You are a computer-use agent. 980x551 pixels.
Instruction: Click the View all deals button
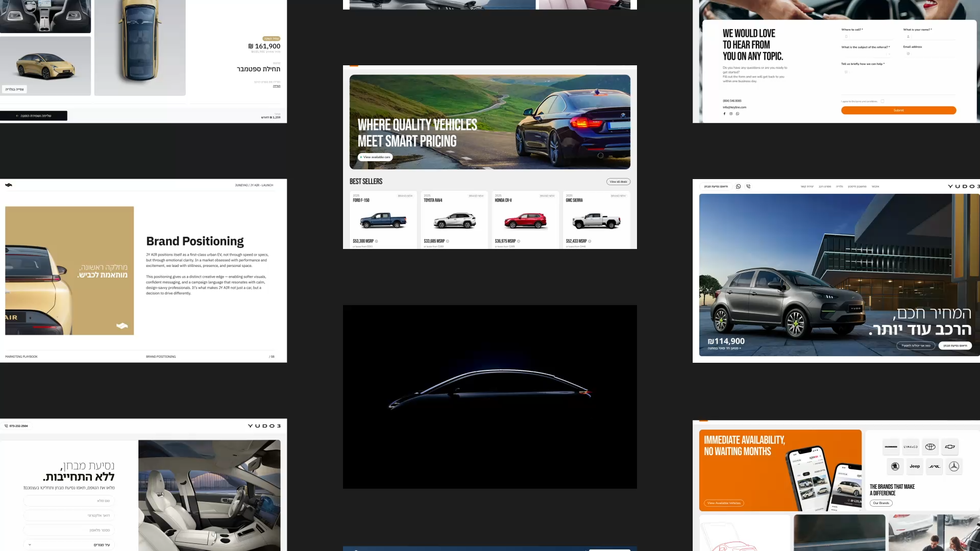click(x=618, y=182)
